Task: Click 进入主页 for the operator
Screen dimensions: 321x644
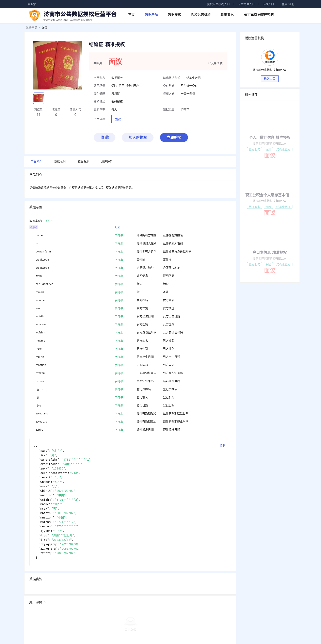Action: 270,79
